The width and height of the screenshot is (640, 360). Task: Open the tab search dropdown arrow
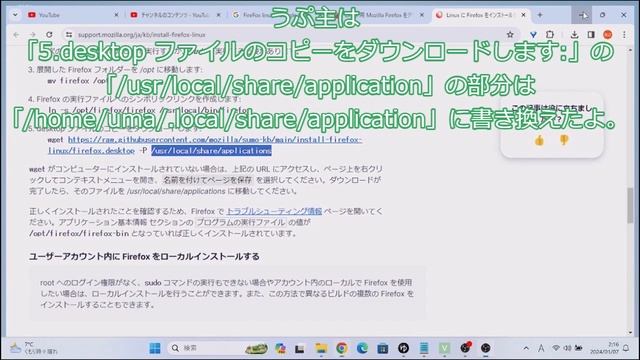coord(15,15)
